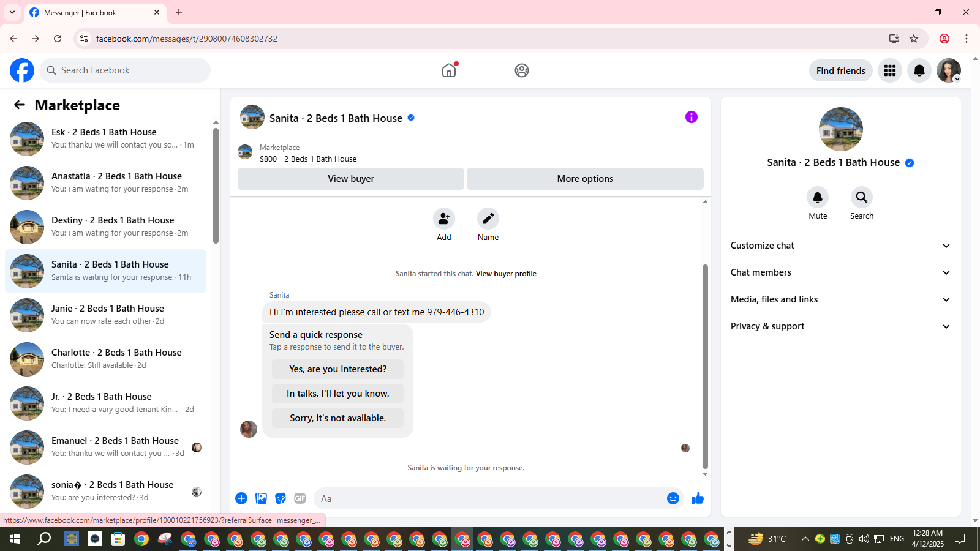The height and width of the screenshot is (551, 980).
Task: Open the Janie 2 Beds 1 Bath House chat
Action: click(105, 315)
